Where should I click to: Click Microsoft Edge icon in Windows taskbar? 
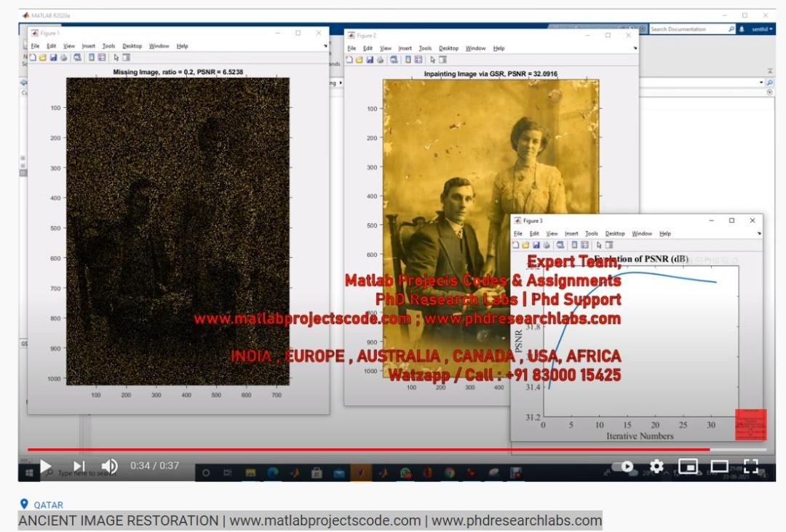click(273, 472)
